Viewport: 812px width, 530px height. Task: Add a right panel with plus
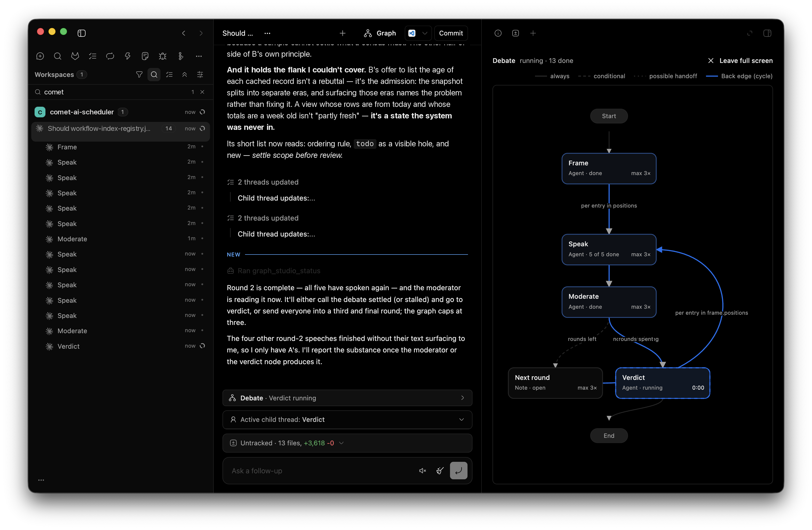[x=533, y=33]
